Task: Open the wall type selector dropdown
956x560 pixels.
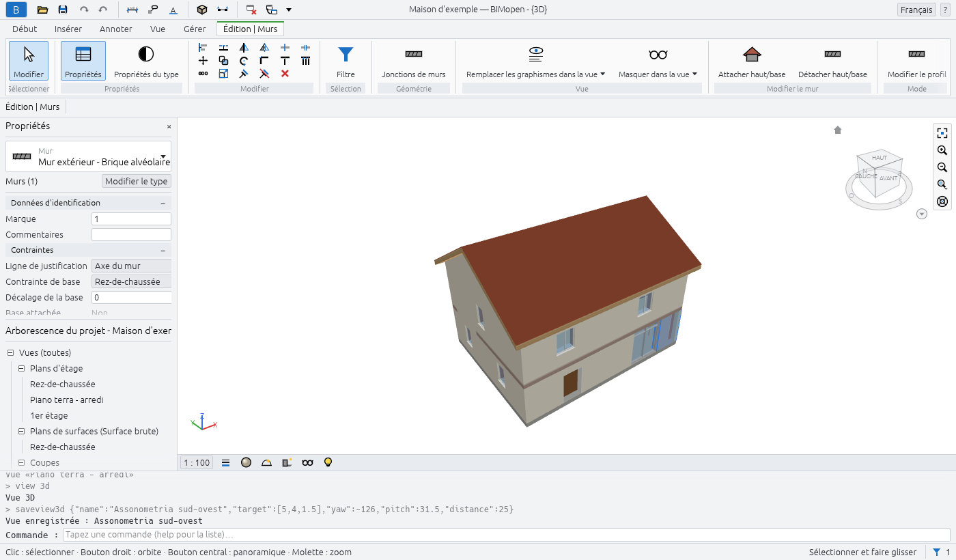Action: 89,156
